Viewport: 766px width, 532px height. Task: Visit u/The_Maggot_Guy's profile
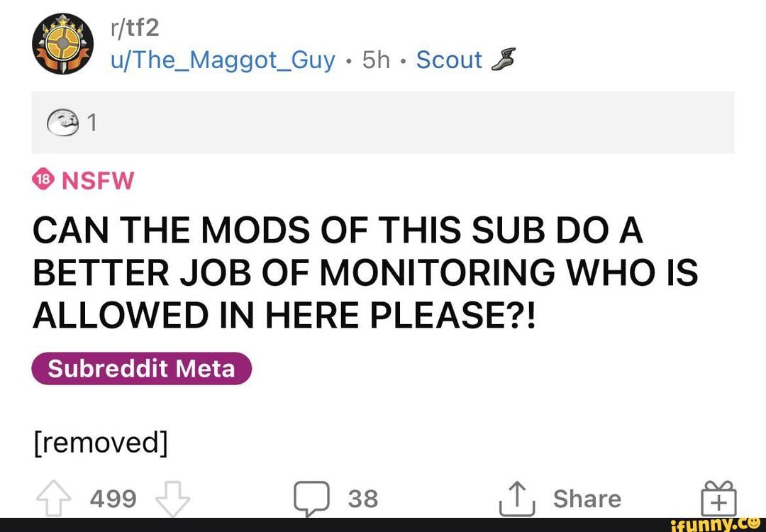pos(223,60)
